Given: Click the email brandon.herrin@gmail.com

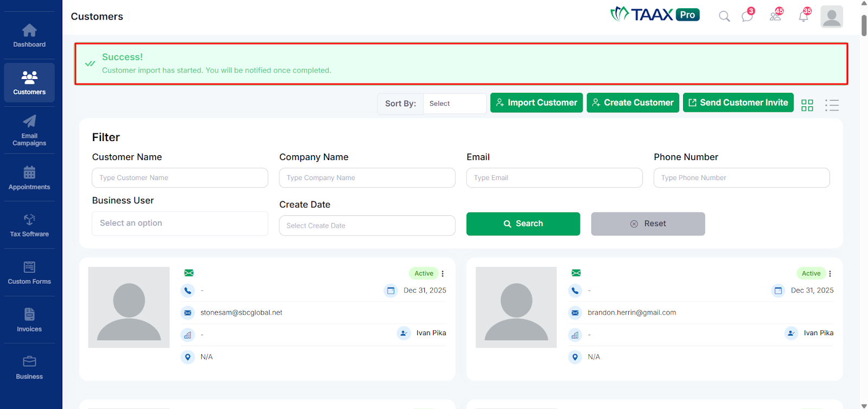Looking at the screenshot, I should 632,312.
